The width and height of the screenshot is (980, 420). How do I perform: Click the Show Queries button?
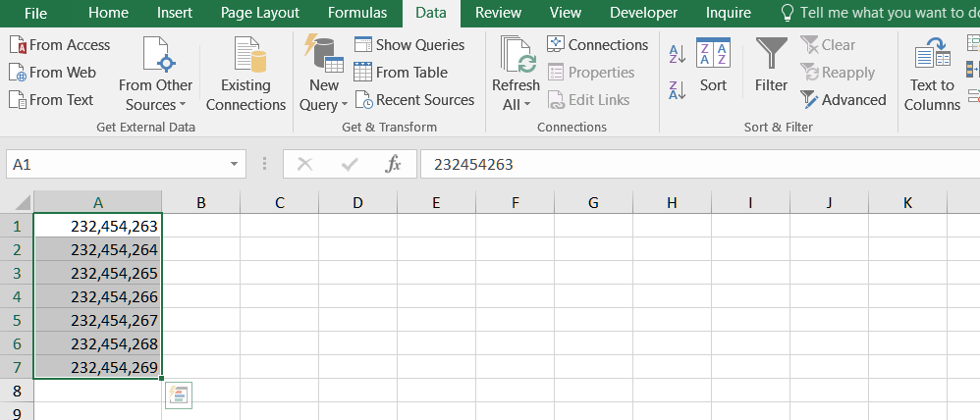(x=409, y=45)
